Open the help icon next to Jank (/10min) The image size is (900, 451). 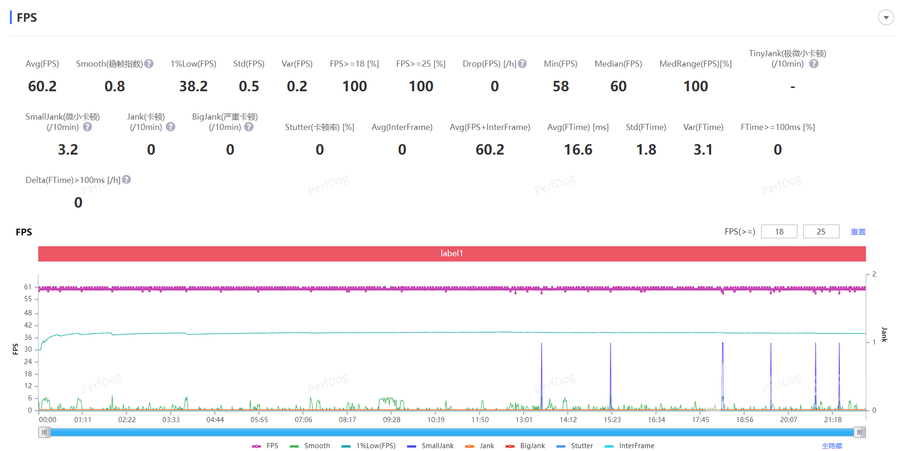(170, 127)
